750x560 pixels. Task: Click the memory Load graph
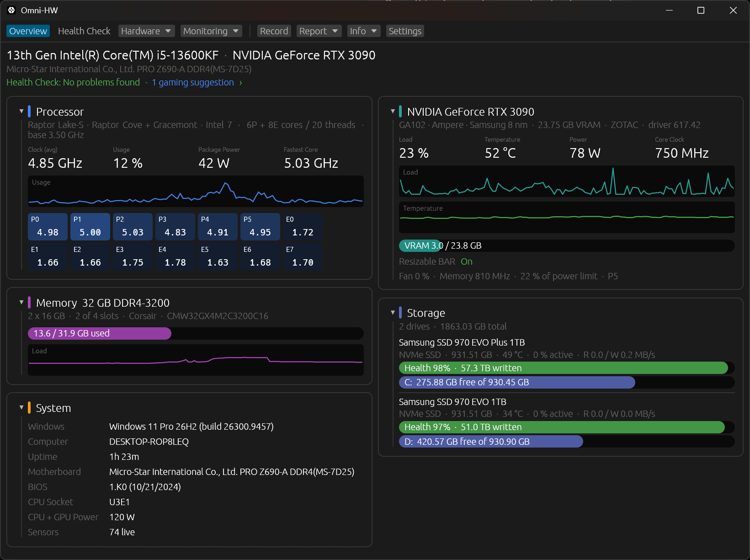(196, 360)
